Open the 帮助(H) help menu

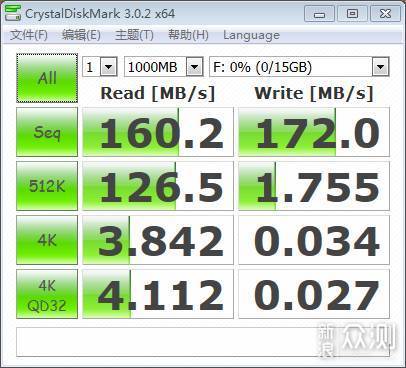(188, 35)
